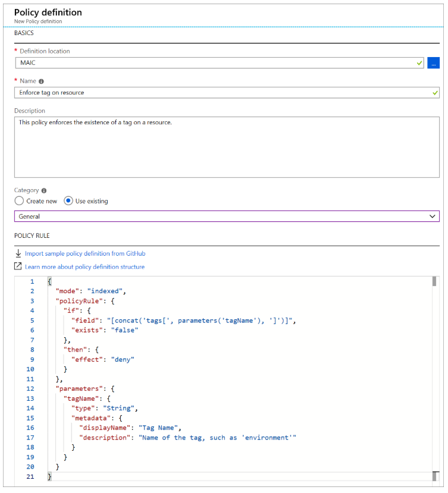Open Learn more about policy definition structure

pyautogui.click(x=85, y=266)
